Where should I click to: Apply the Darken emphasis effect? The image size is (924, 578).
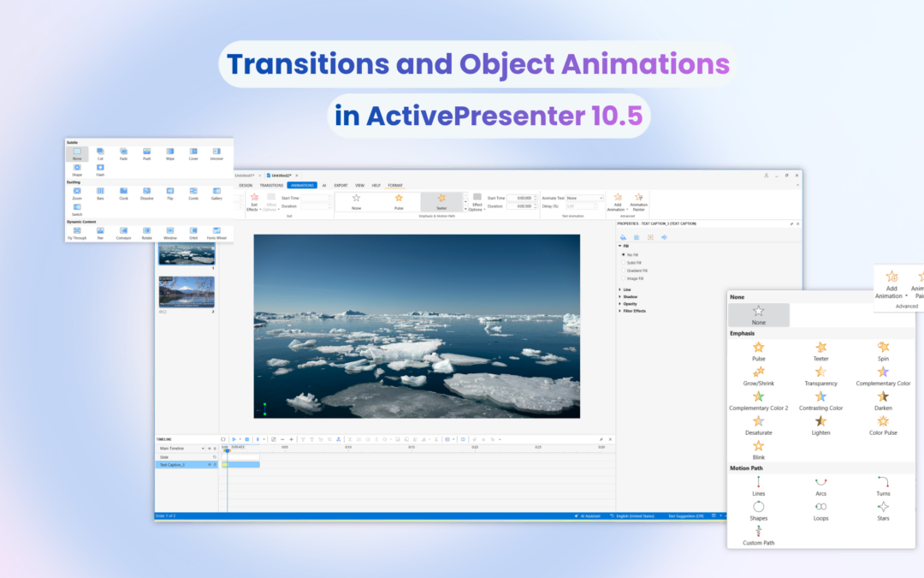(x=883, y=401)
